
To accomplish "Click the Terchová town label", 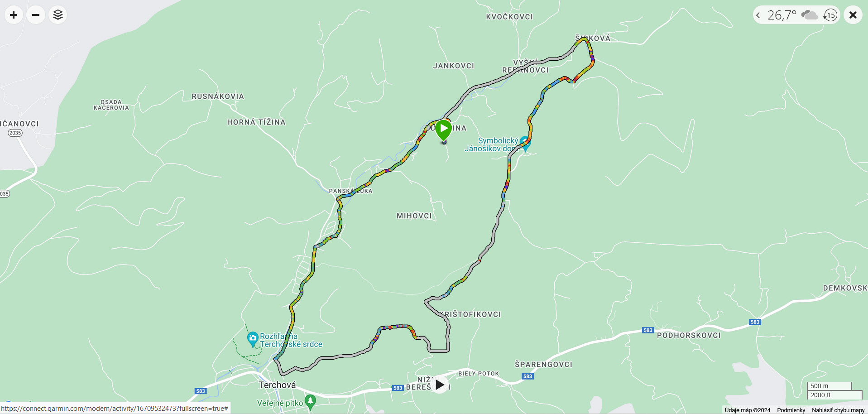I will coord(277,385).
